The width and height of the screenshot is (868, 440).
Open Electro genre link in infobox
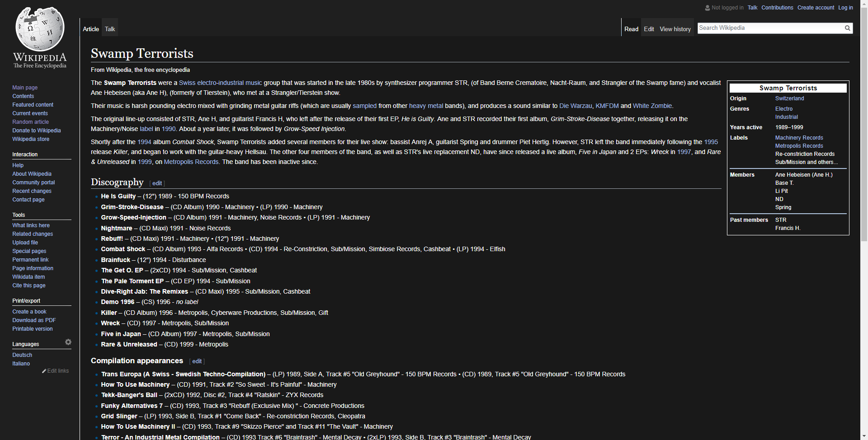784,109
